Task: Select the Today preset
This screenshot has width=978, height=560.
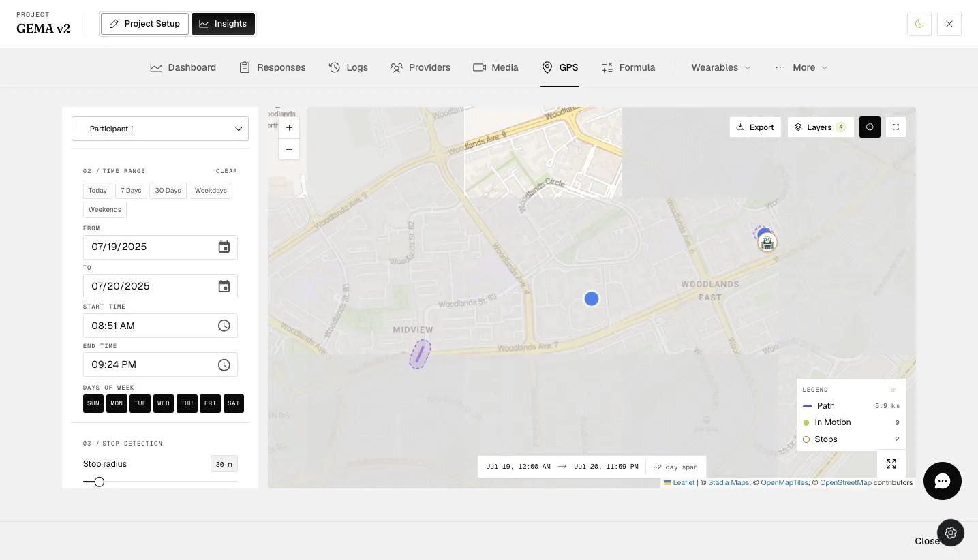Action: click(97, 191)
